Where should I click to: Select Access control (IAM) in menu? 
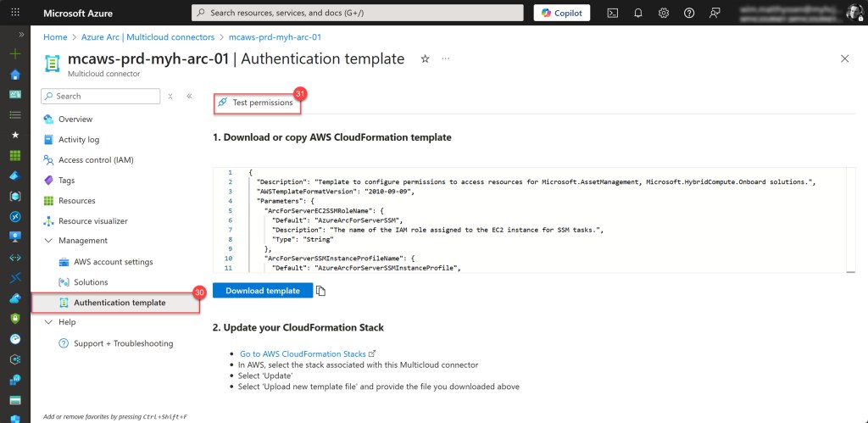point(95,160)
